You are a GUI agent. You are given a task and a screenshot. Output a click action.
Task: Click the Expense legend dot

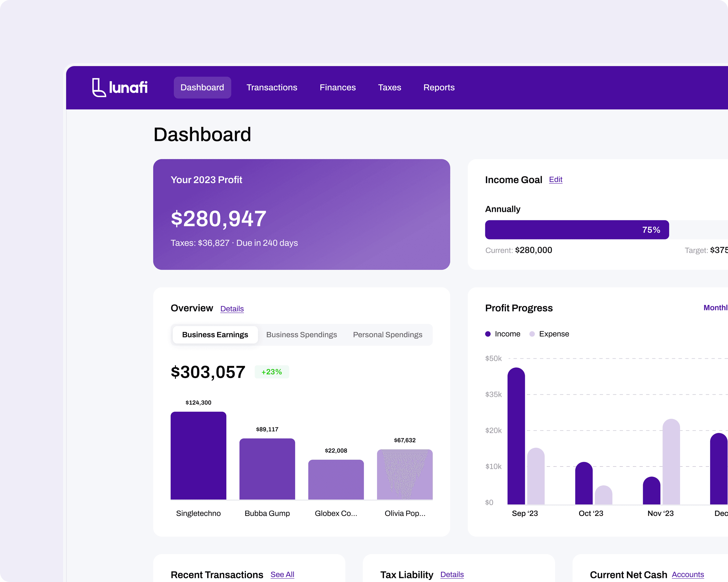[x=532, y=334]
